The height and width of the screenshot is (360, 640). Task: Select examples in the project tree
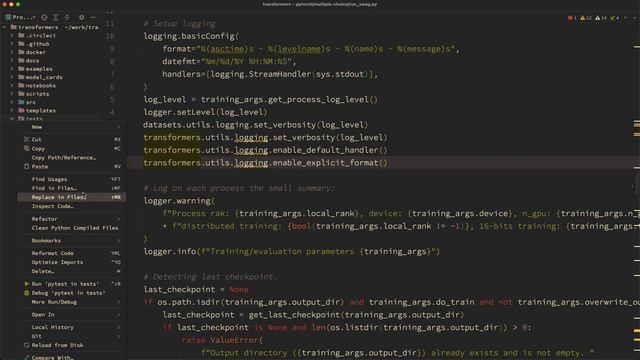tap(39, 69)
